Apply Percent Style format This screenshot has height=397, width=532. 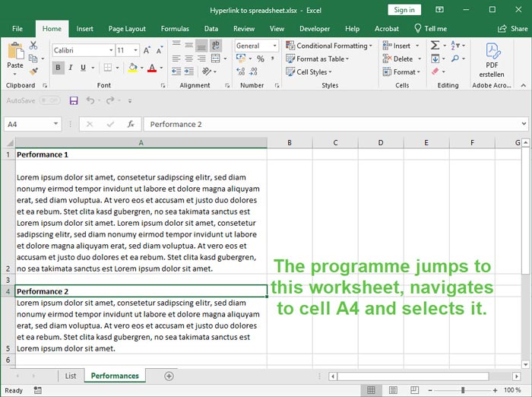tap(260, 59)
